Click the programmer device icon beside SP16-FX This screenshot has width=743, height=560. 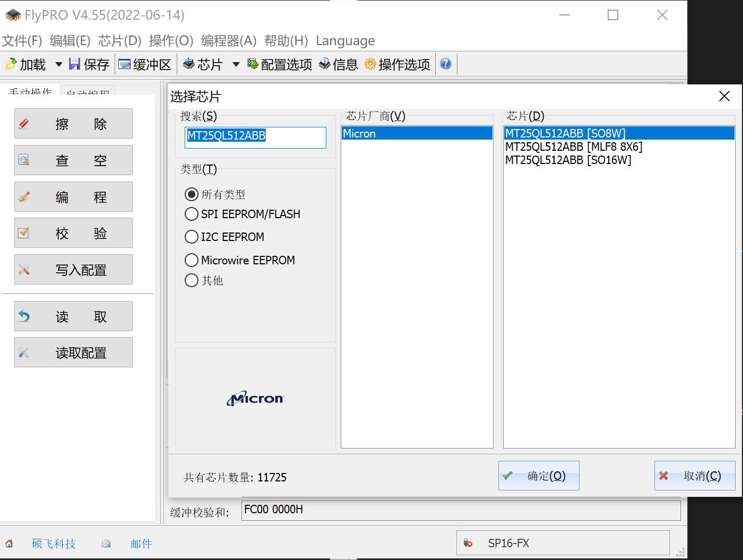pos(468,543)
